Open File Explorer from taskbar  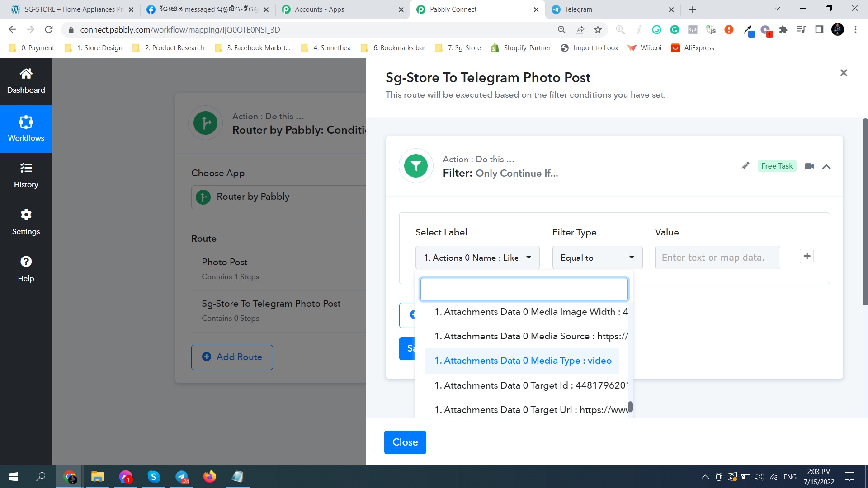coord(98,477)
